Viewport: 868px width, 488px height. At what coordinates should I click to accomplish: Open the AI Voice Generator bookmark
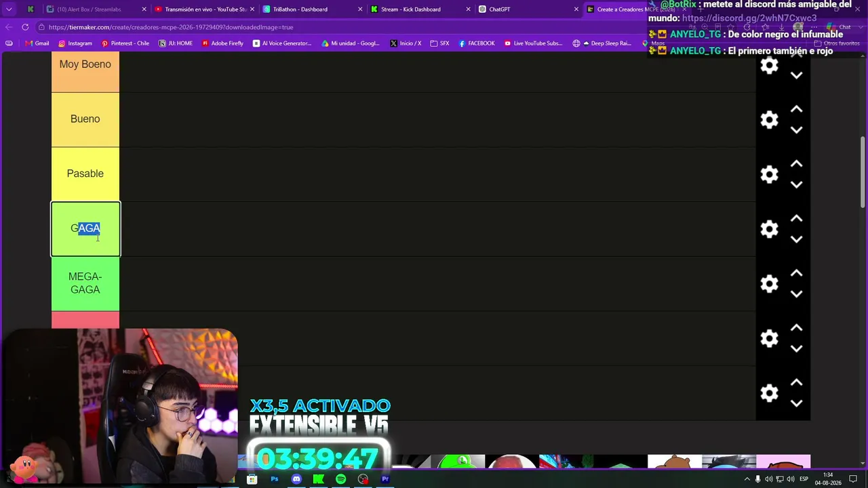click(282, 43)
